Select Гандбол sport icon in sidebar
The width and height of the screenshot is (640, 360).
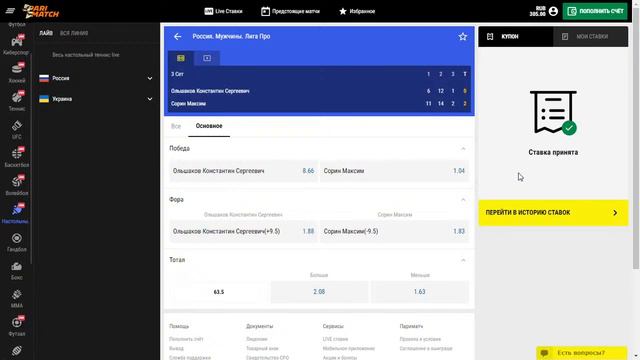16,242
